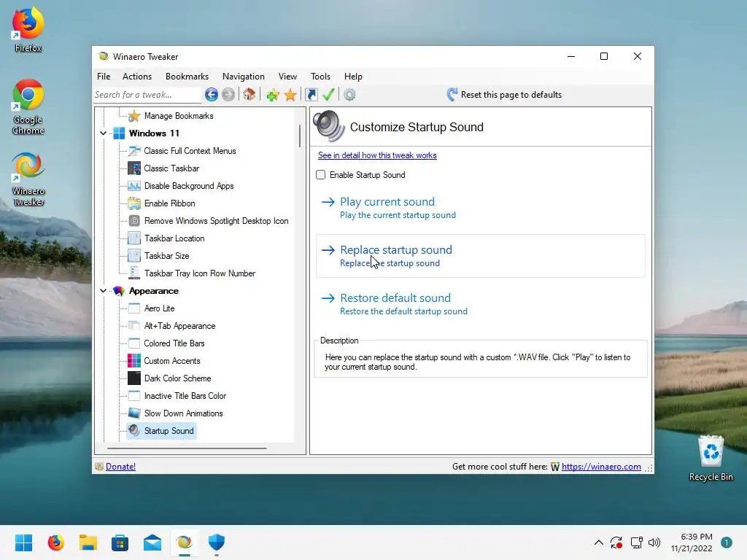Click the Manage Bookmarks star icon

134,116
